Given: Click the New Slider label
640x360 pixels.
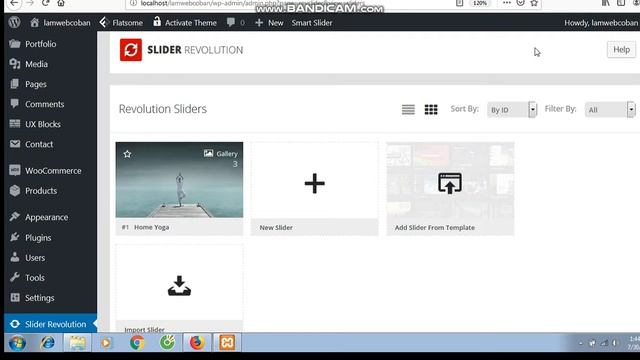Looking at the screenshot, I should [x=276, y=228].
